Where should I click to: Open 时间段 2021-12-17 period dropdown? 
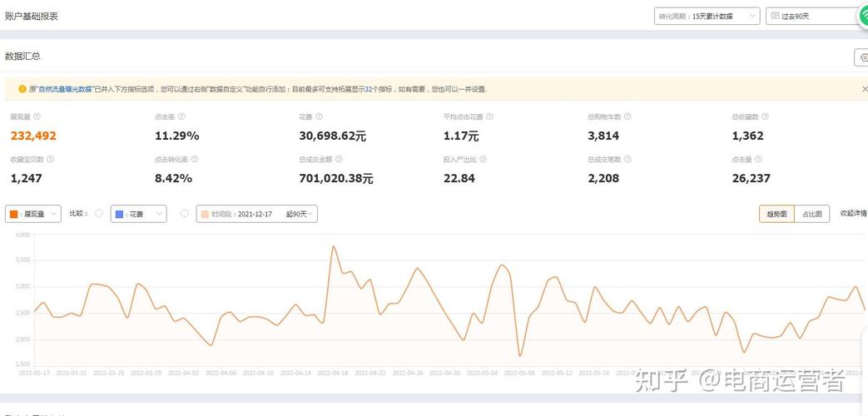tap(257, 214)
